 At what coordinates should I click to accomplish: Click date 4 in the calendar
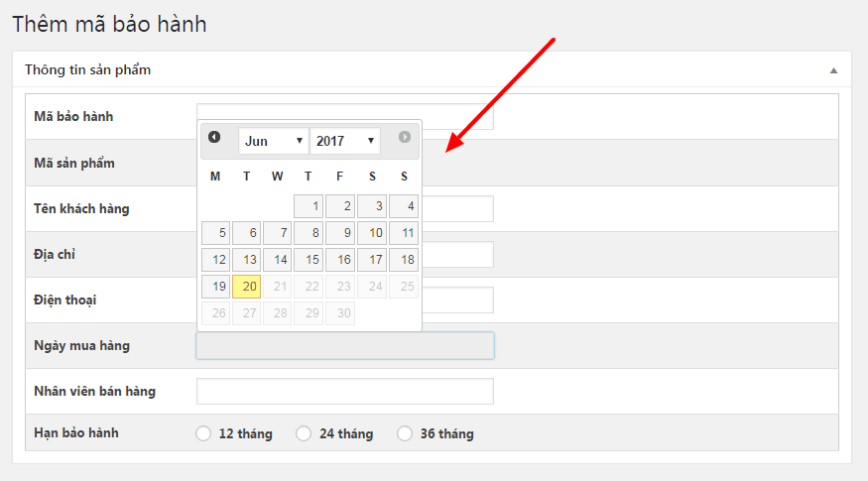[x=404, y=206]
